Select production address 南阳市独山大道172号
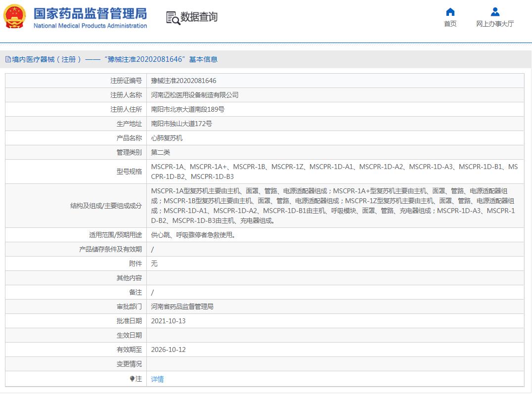This screenshot has width=532, height=394. (x=181, y=124)
